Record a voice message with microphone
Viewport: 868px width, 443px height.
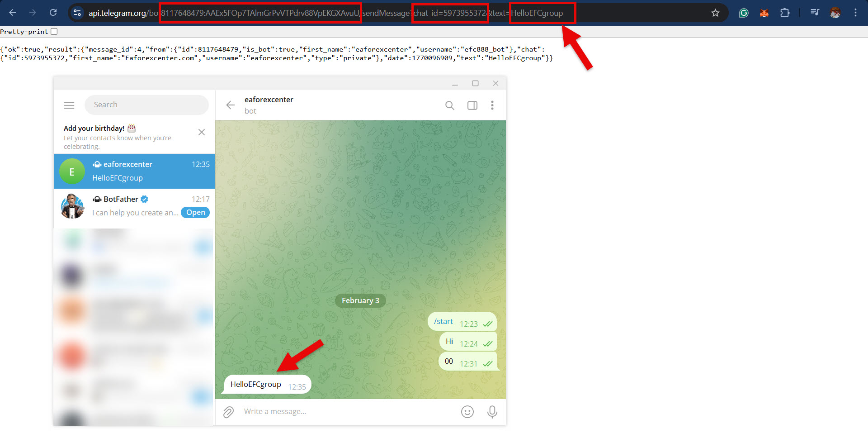tap(492, 412)
